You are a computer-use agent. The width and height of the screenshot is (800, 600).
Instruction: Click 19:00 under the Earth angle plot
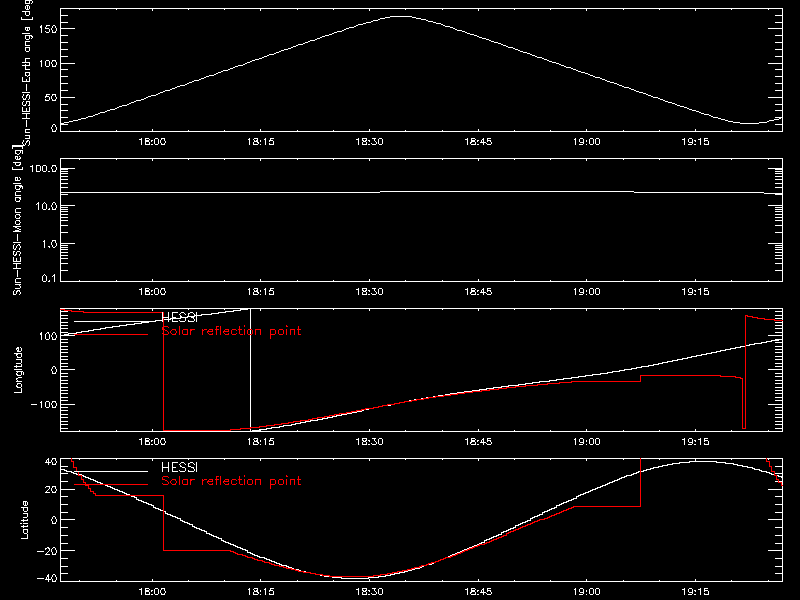tap(587, 141)
